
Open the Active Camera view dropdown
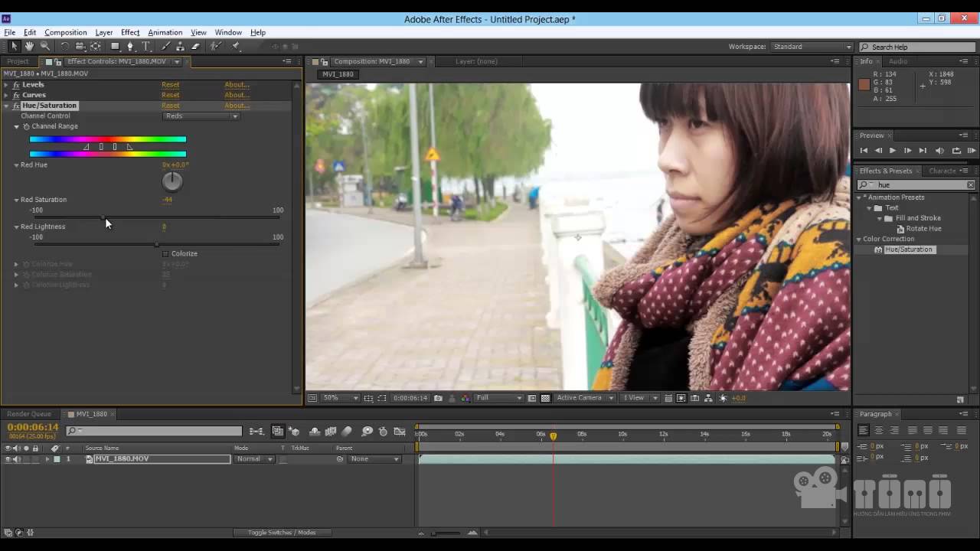coord(585,398)
